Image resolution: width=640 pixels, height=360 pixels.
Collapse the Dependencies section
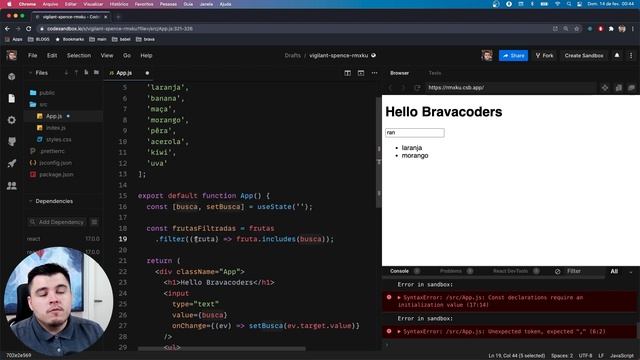click(x=30, y=201)
